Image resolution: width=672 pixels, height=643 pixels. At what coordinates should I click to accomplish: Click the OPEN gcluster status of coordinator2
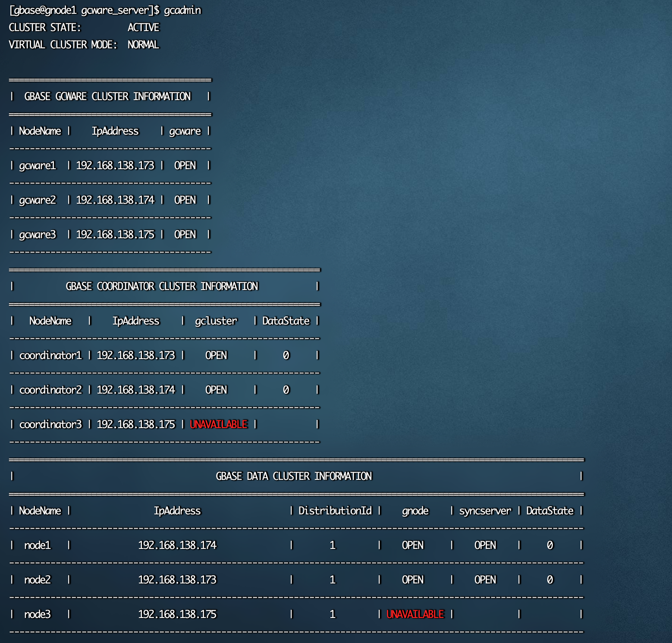(x=216, y=390)
